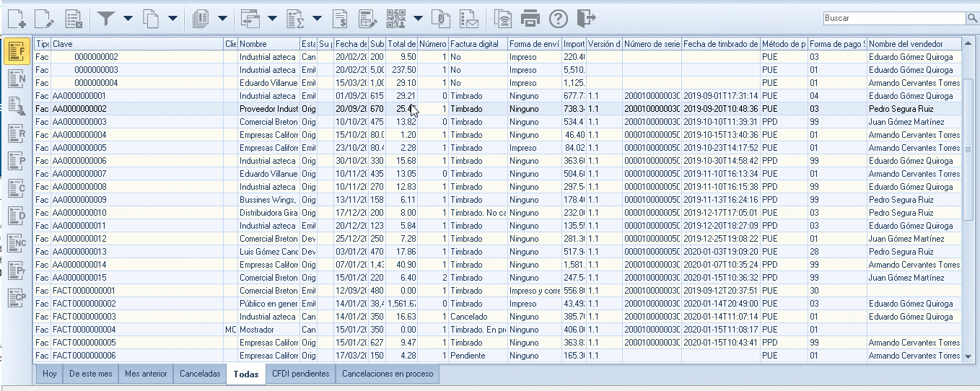Click the Buscar search field
Screen dimensions: 980x391
coord(893,18)
